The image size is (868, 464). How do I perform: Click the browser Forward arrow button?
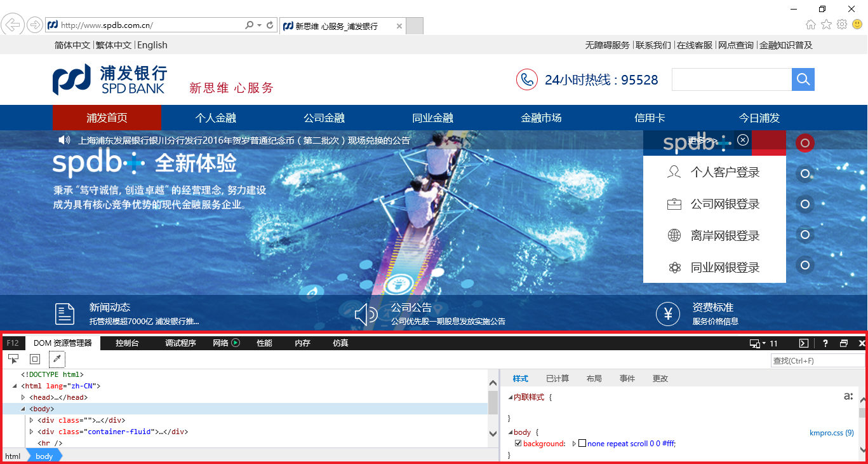[x=35, y=25]
